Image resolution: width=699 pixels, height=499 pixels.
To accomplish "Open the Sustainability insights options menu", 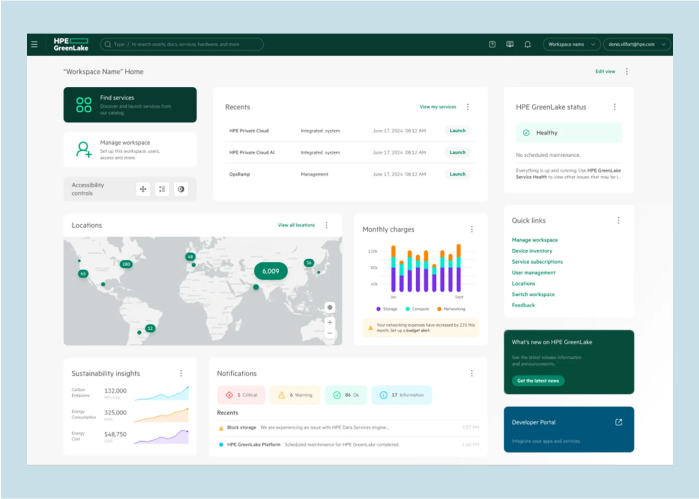I will coord(181,373).
